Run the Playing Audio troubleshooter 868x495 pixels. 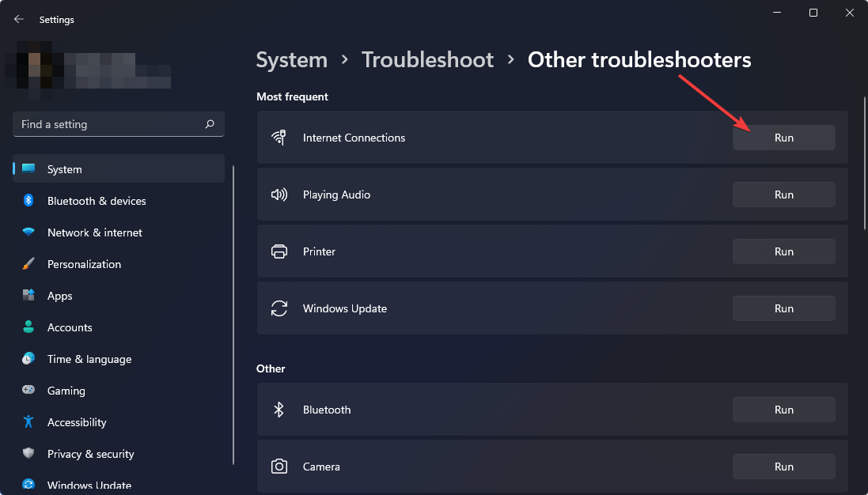point(783,194)
